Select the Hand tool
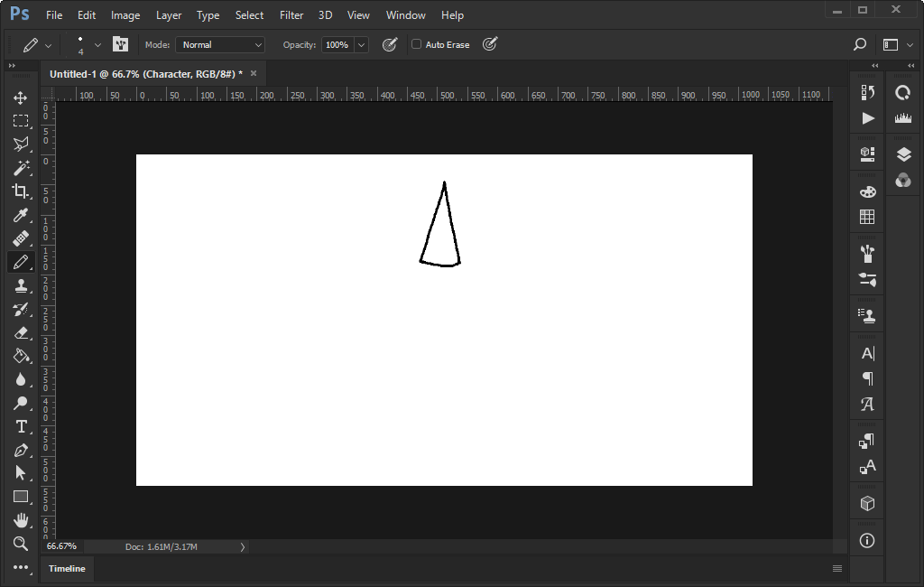 (20, 520)
